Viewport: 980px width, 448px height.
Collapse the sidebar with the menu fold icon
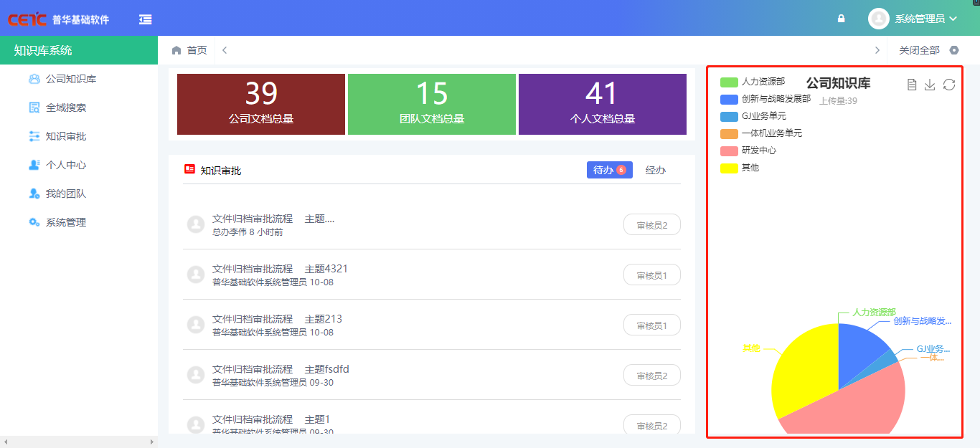pyautogui.click(x=146, y=19)
